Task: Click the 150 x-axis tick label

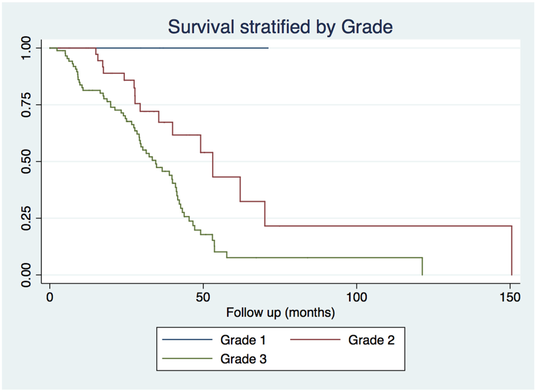Action: tap(510, 297)
